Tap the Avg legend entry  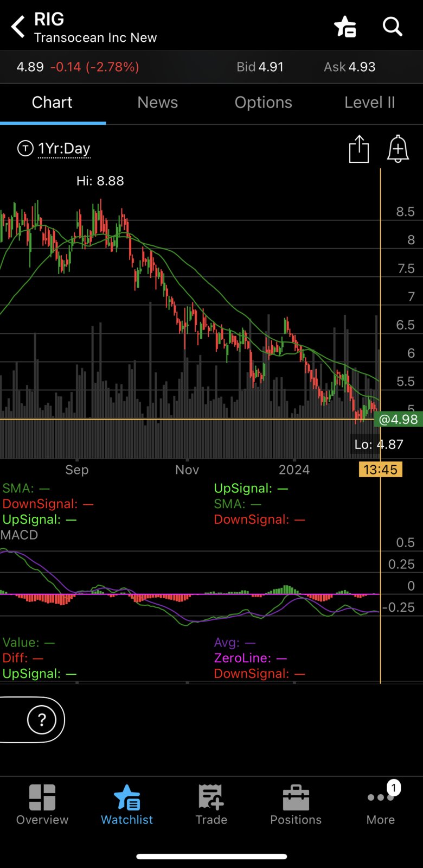[234, 643]
